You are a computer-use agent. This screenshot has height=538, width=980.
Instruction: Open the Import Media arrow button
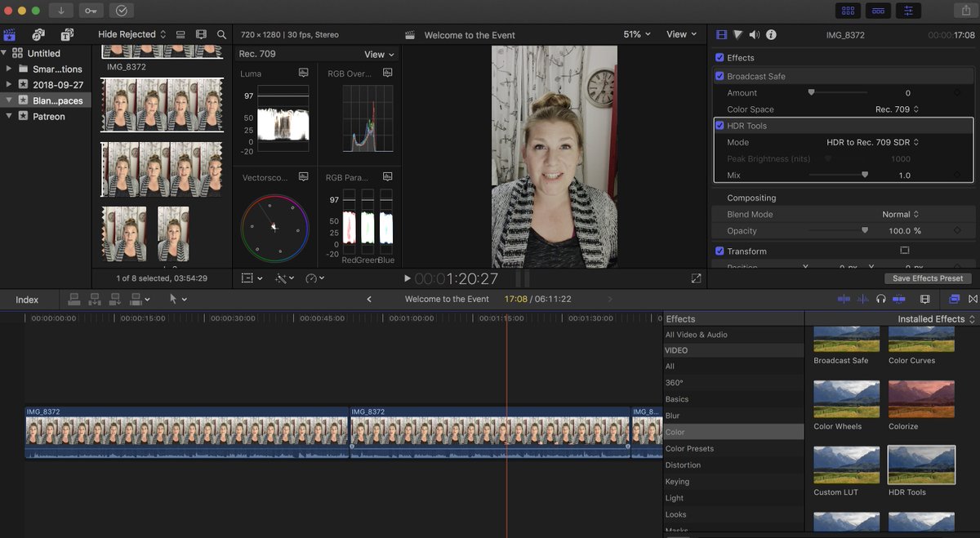[61, 11]
